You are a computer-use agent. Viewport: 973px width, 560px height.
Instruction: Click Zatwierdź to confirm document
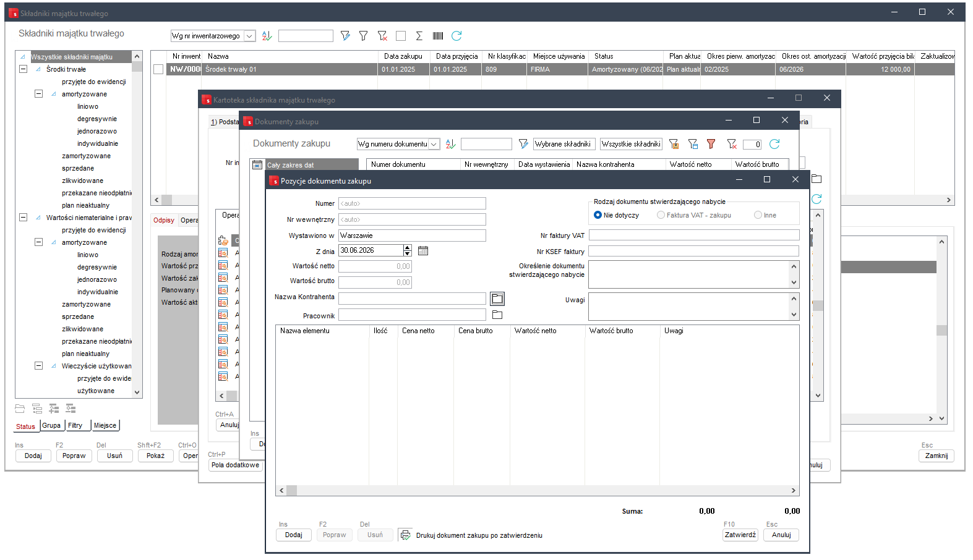pyautogui.click(x=740, y=535)
